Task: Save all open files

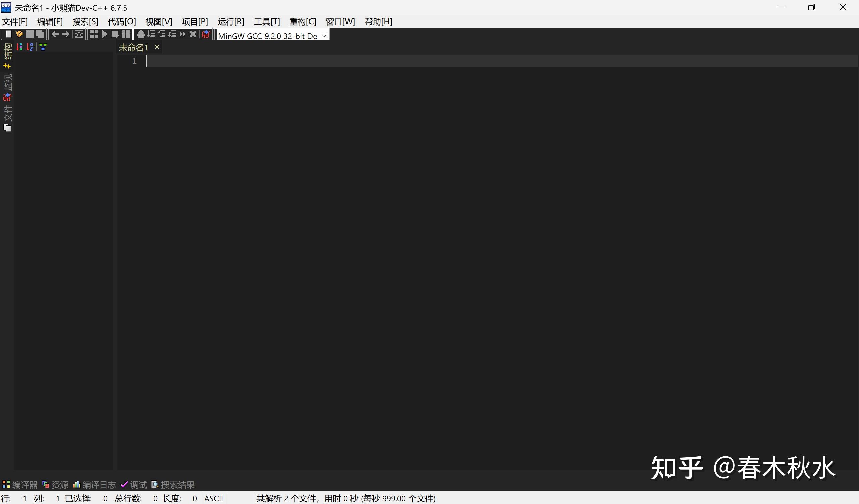Action: tap(40, 34)
